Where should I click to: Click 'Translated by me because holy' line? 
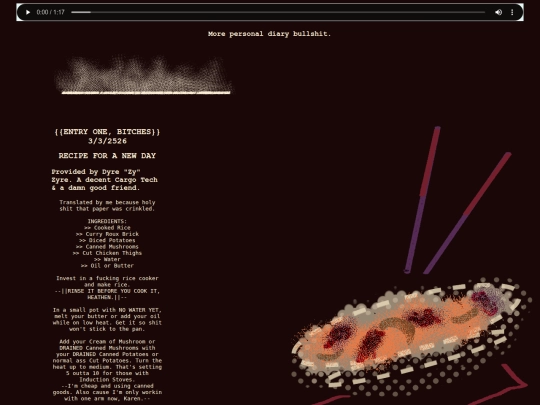point(107,202)
